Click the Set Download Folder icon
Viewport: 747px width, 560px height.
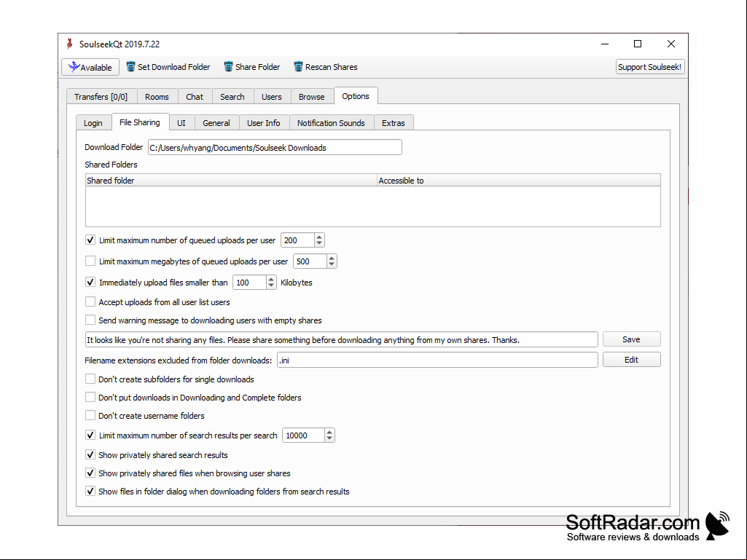click(130, 67)
